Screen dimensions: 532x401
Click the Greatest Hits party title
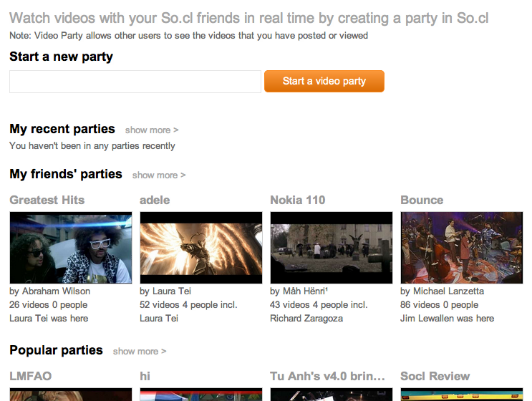pyautogui.click(x=47, y=200)
